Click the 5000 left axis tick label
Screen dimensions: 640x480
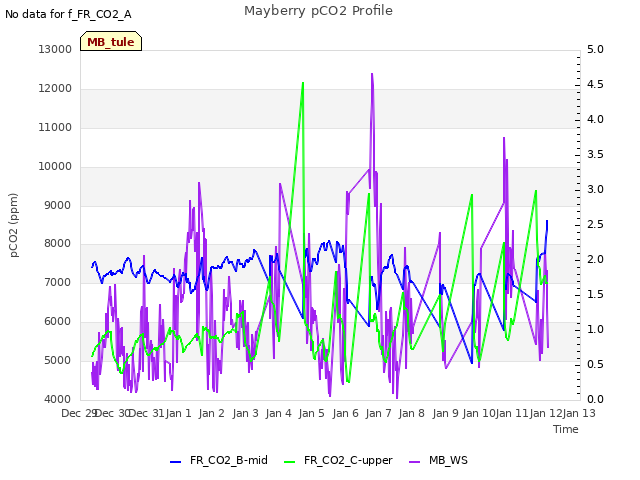click(x=58, y=360)
